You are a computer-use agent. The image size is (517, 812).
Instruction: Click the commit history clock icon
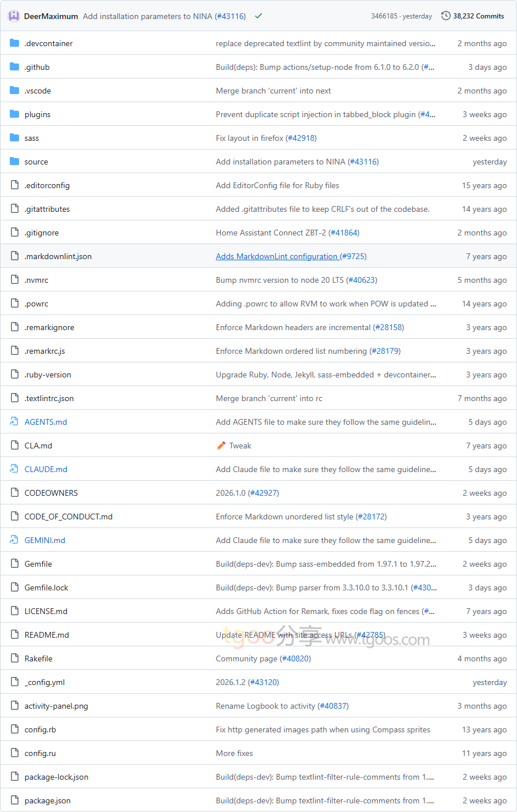pos(446,16)
